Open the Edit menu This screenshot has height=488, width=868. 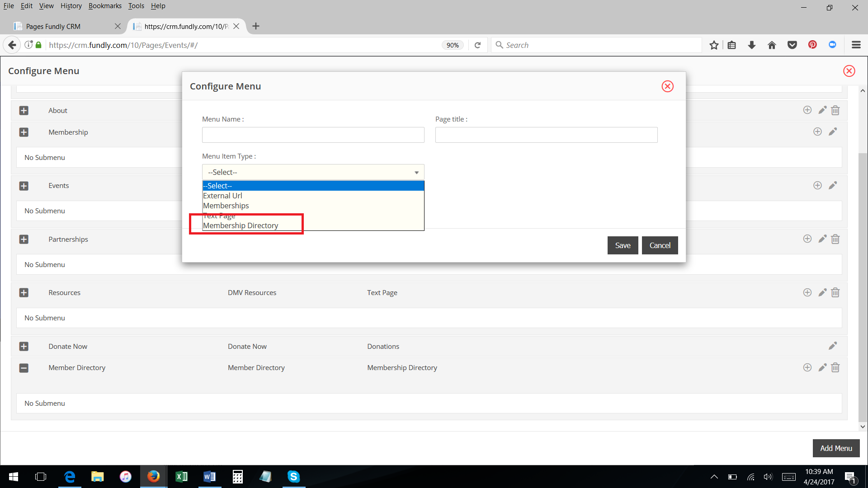(27, 6)
